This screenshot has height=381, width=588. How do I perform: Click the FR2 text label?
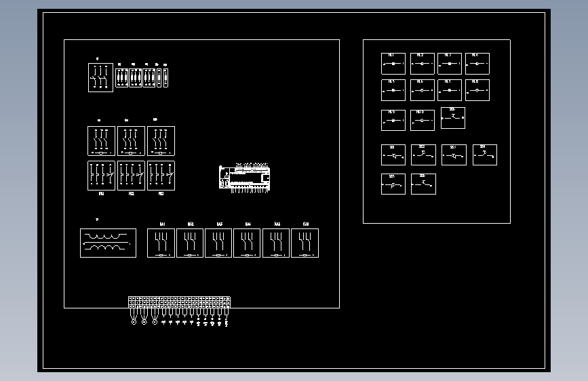(x=132, y=193)
